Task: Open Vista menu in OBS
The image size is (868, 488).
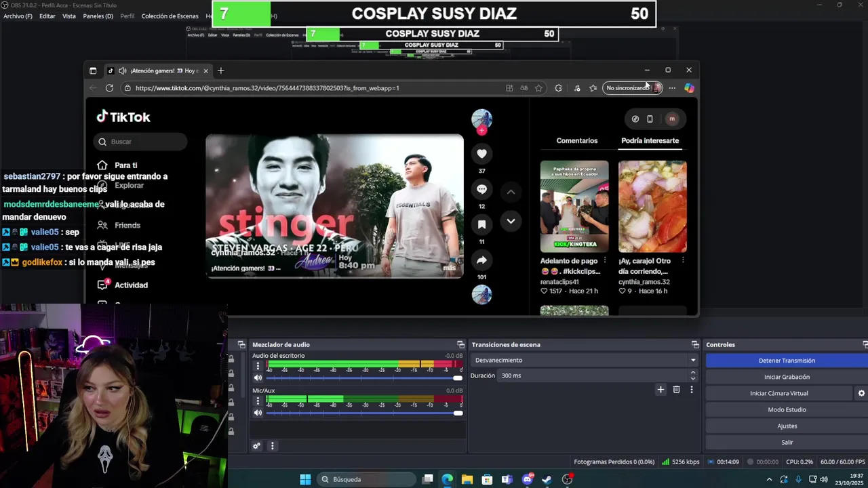Action: click(69, 16)
